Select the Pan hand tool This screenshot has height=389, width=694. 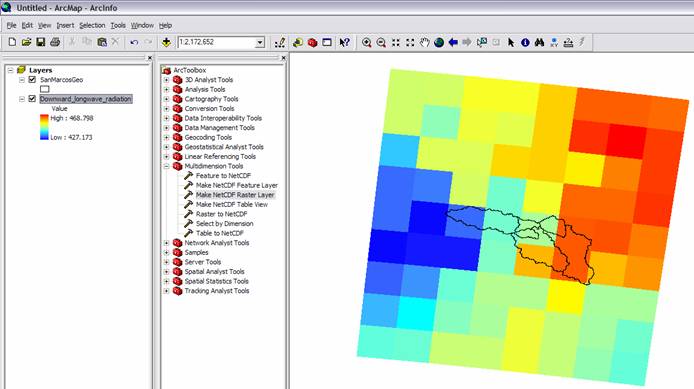424,42
